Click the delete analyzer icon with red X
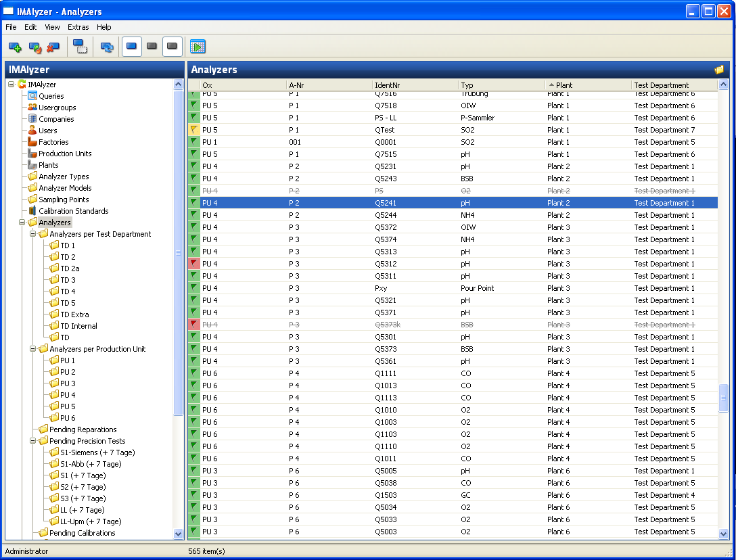The image size is (736, 560). pyautogui.click(x=54, y=47)
